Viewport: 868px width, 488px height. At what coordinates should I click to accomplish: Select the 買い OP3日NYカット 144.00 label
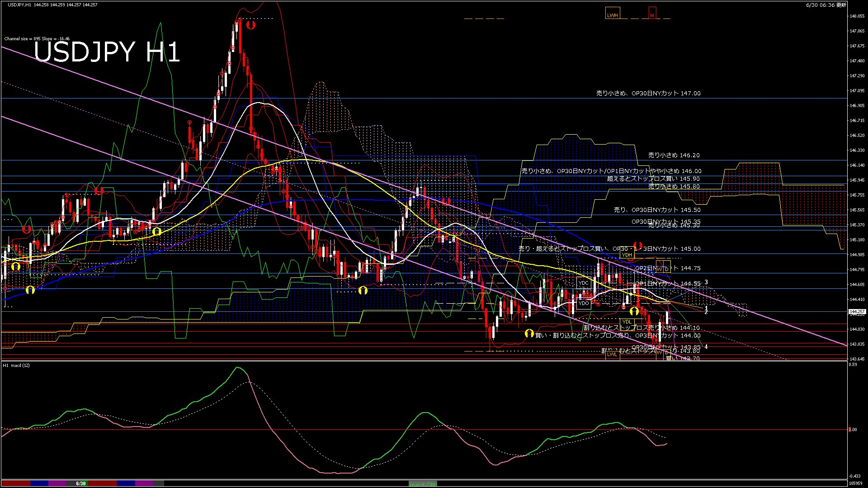[x=618, y=335]
